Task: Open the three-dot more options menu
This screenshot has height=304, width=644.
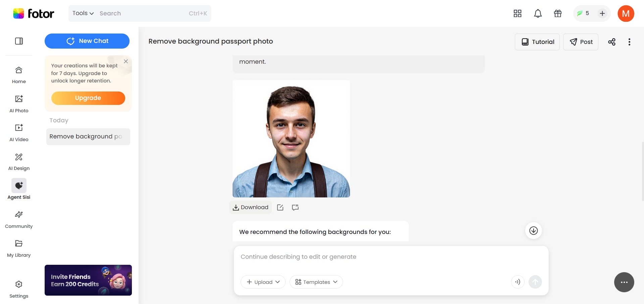Action: point(629,42)
